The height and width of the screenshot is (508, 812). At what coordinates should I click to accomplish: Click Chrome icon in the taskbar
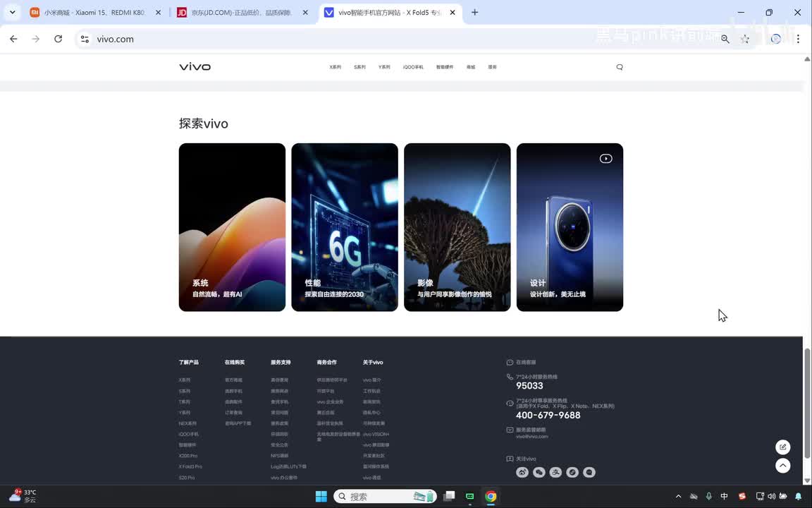click(x=491, y=496)
